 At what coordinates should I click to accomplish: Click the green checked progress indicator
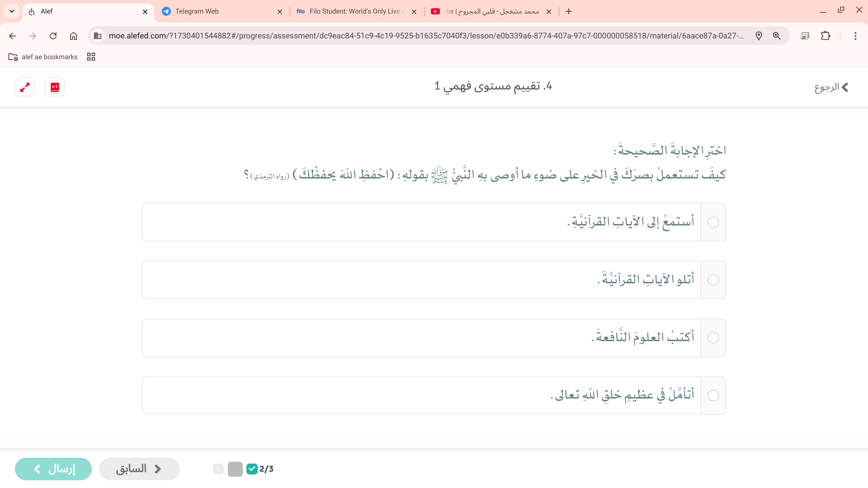(252, 469)
